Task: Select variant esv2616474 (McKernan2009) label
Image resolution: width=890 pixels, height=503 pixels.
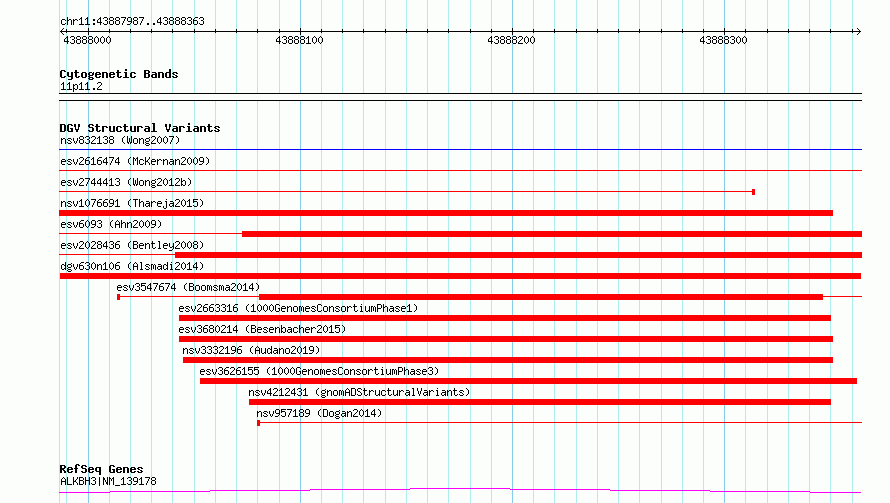Action: pyautogui.click(x=135, y=161)
